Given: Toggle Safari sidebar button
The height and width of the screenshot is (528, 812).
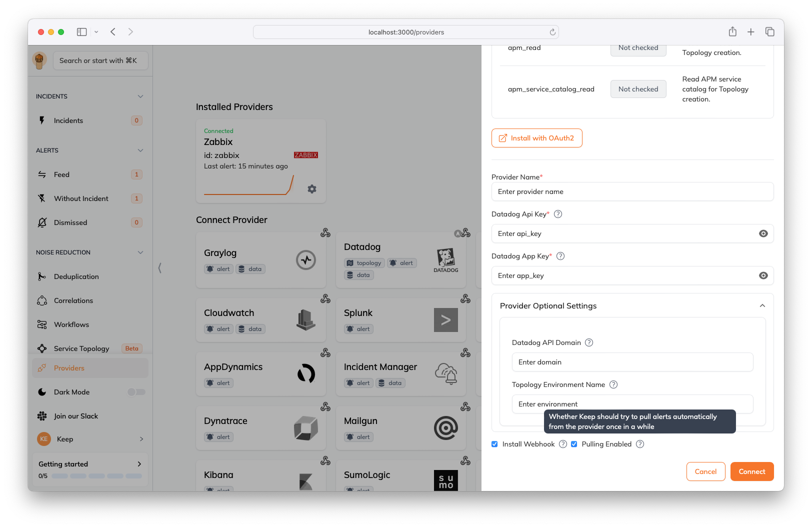Looking at the screenshot, I should pyautogui.click(x=82, y=32).
